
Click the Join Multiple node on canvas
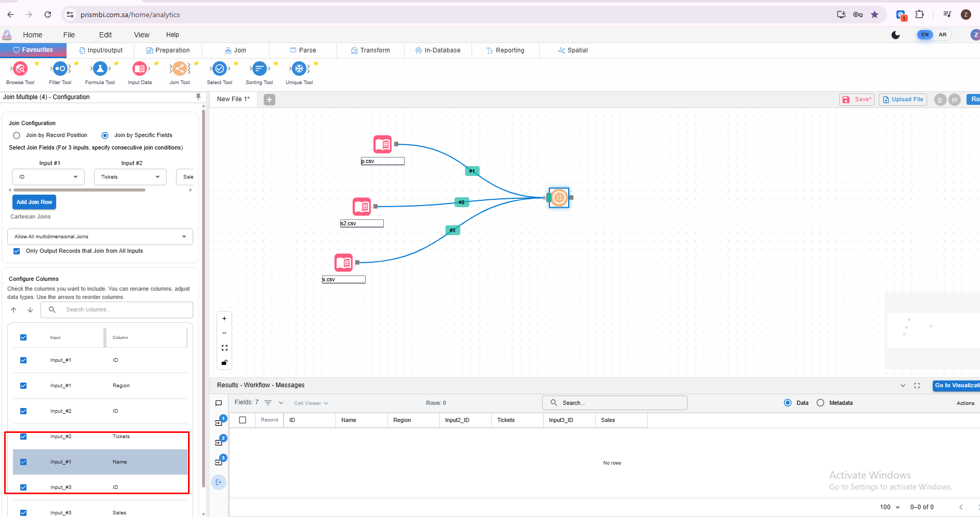559,198
